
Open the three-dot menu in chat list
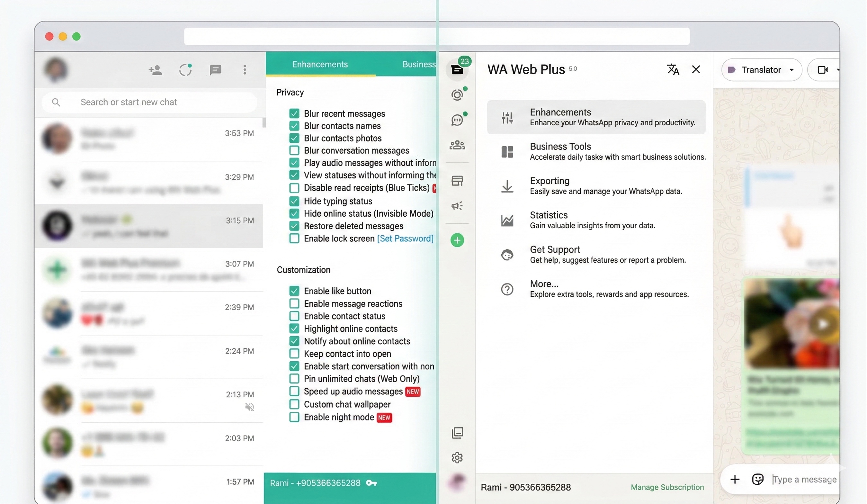245,70
